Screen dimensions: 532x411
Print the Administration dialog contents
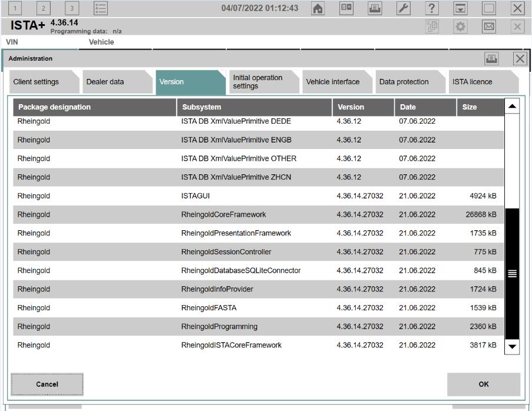[x=491, y=59]
